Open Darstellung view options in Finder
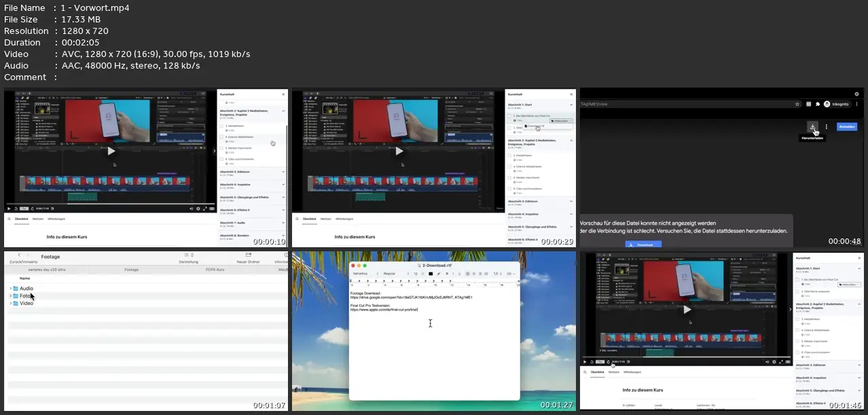The image size is (868, 415). pos(188,255)
